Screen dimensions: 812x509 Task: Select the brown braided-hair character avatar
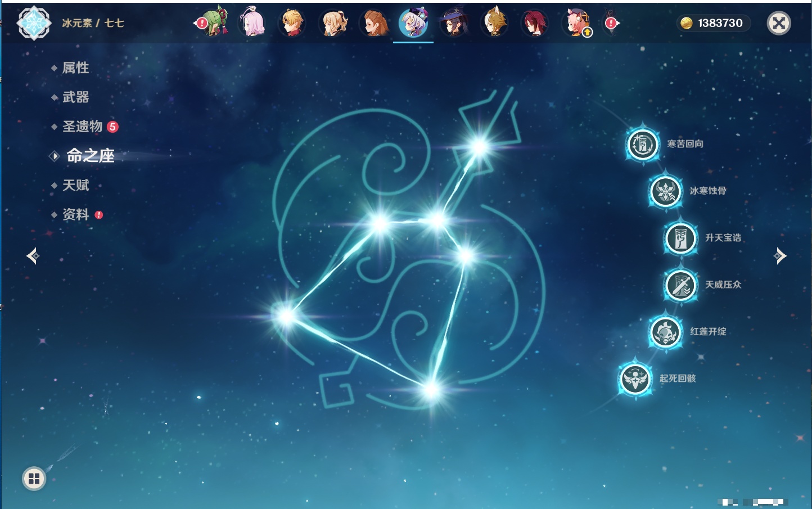tap(373, 22)
